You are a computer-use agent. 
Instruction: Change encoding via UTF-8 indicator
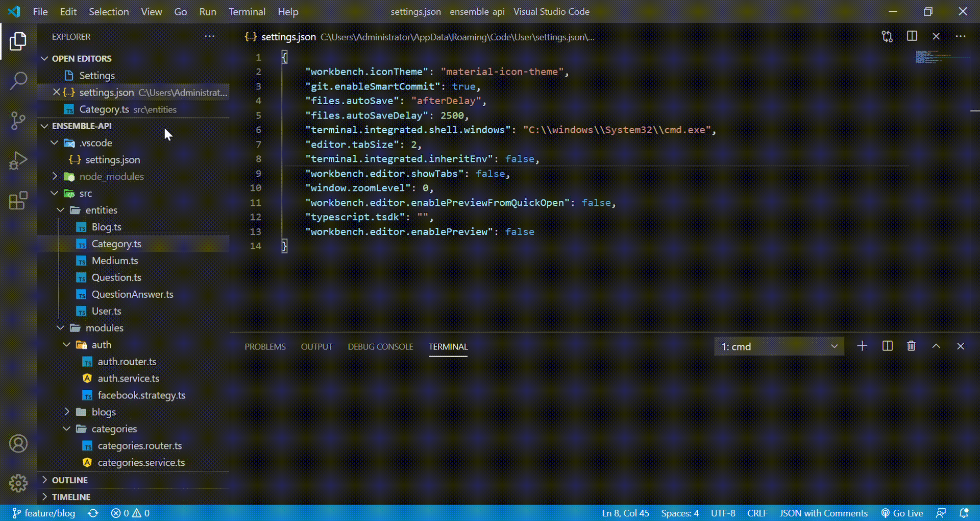point(723,513)
